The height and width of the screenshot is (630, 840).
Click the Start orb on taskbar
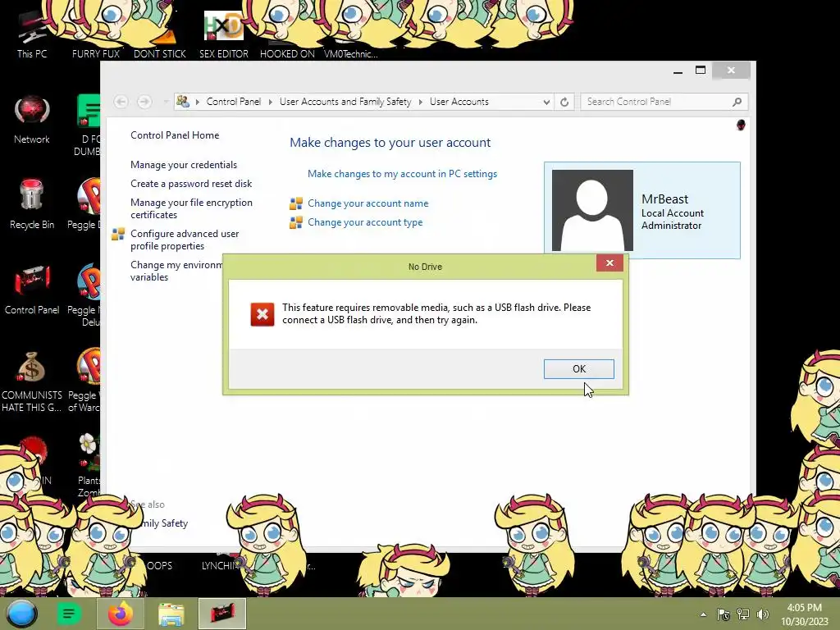pos(22,614)
